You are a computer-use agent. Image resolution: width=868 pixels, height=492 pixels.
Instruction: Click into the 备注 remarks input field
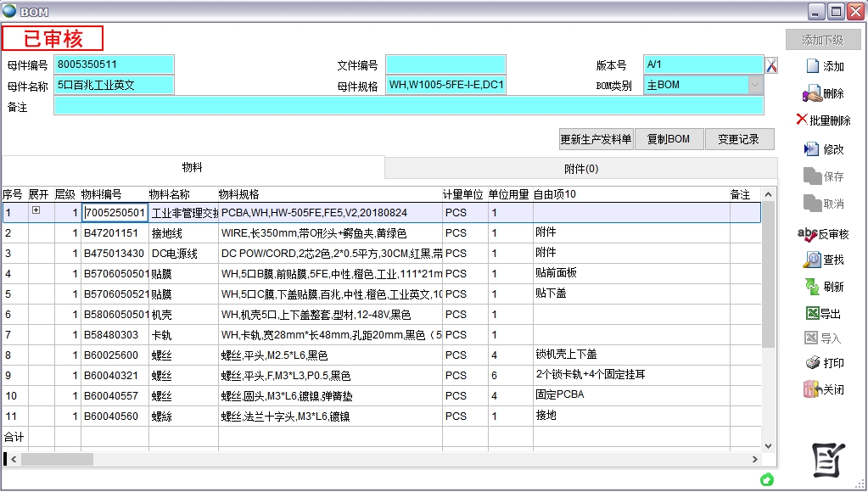coord(407,106)
